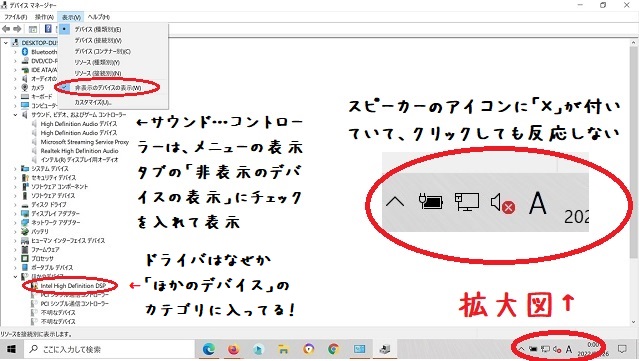Image resolution: width=639 pixels, height=361 pixels.
Task: Select the セキュリティ デバイス row
Action: pyautogui.click(x=54, y=178)
